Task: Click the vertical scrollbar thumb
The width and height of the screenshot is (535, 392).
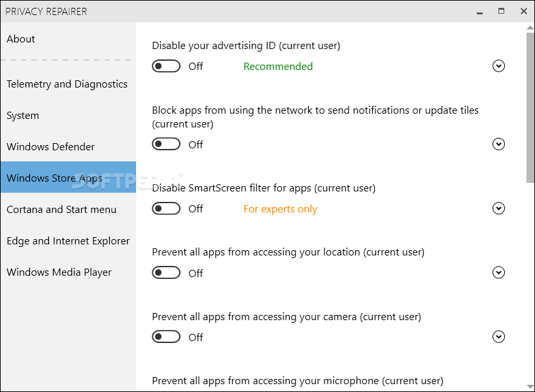Action: tap(530, 108)
